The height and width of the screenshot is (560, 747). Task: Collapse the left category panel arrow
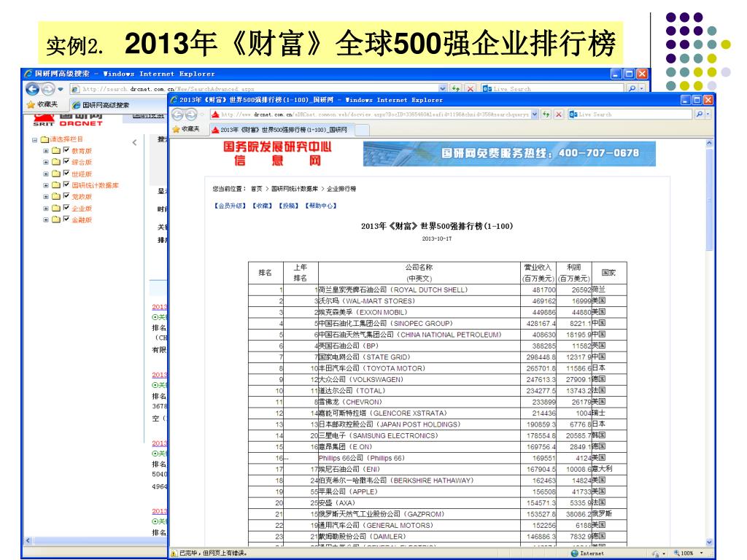[134, 142]
